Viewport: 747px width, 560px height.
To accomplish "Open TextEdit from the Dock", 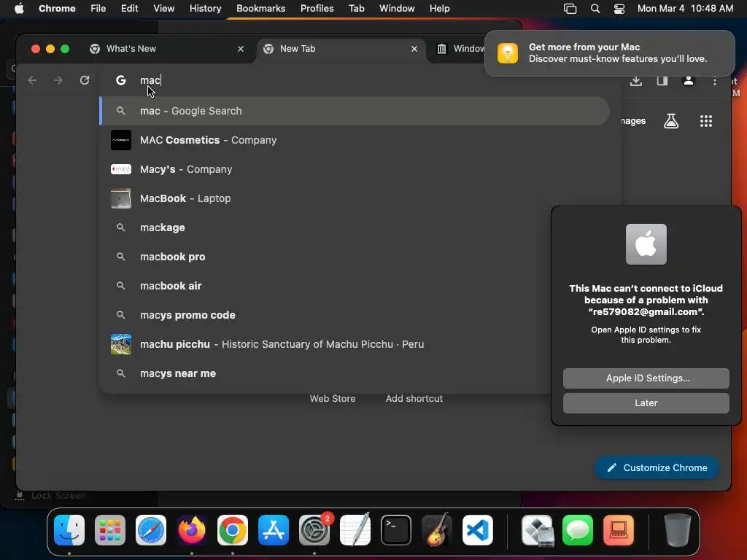I will click(x=355, y=530).
